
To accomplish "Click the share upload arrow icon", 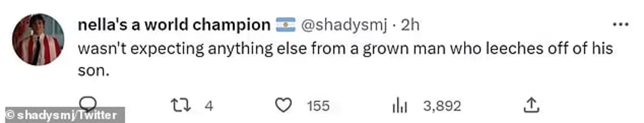I will (532, 106).
